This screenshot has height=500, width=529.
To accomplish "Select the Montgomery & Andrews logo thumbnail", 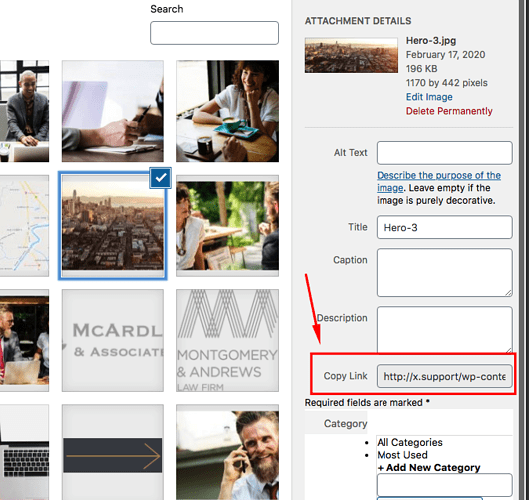I will pos(227,340).
